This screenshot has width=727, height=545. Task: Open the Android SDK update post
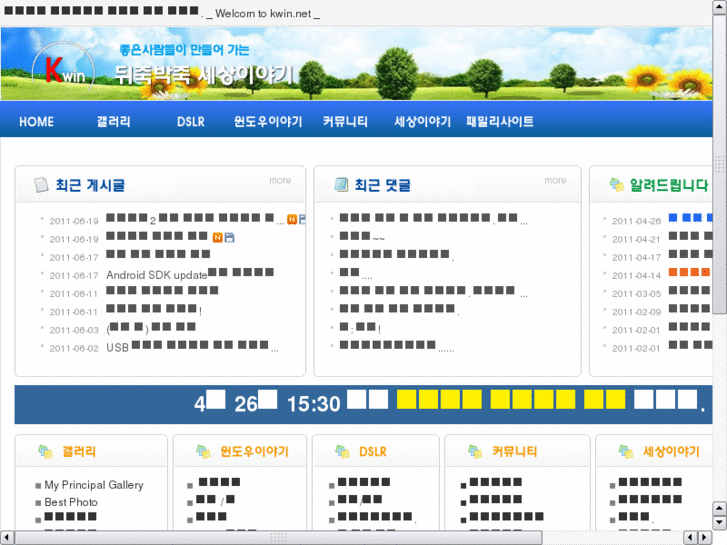pos(190,274)
